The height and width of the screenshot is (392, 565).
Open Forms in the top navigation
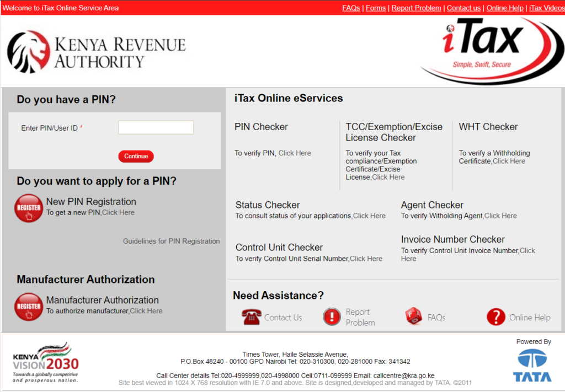pyautogui.click(x=376, y=8)
